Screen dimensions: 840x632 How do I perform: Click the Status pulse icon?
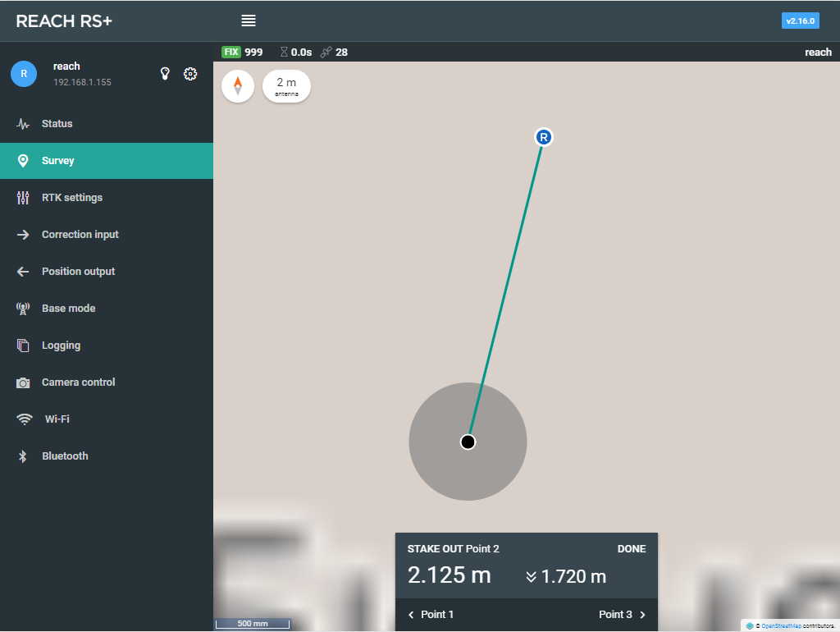pyautogui.click(x=23, y=124)
